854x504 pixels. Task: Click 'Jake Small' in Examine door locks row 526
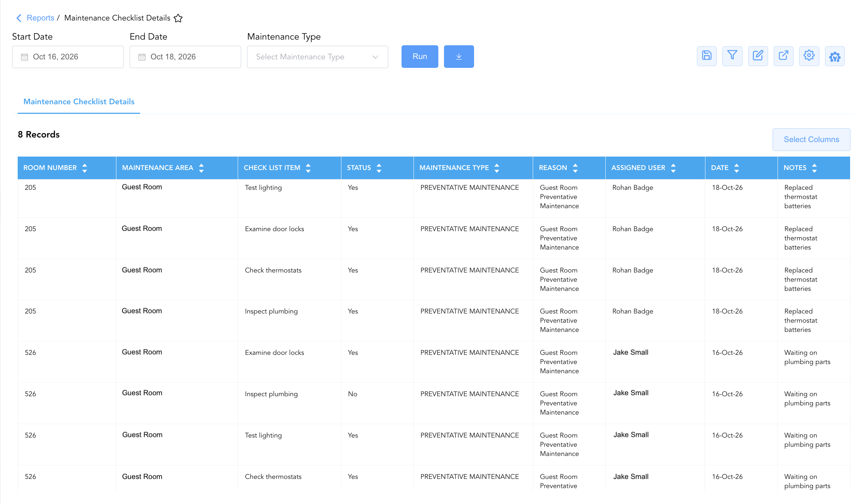[x=630, y=352]
